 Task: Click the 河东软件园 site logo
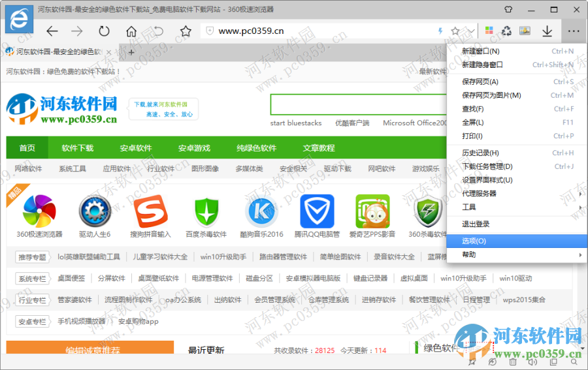tap(62, 108)
